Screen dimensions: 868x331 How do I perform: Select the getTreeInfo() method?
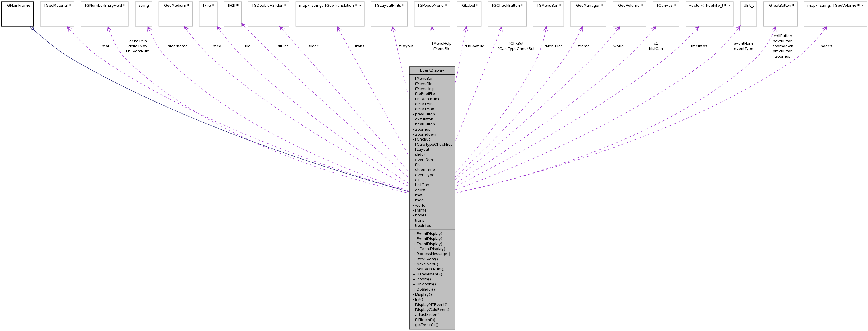click(x=426, y=325)
